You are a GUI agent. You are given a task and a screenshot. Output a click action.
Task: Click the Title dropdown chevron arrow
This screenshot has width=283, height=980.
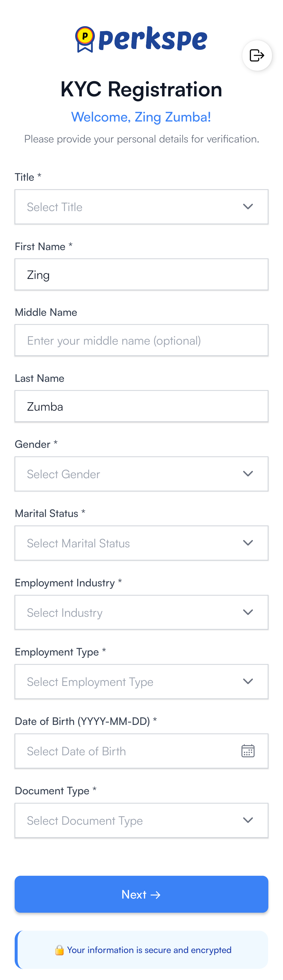[248, 207]
